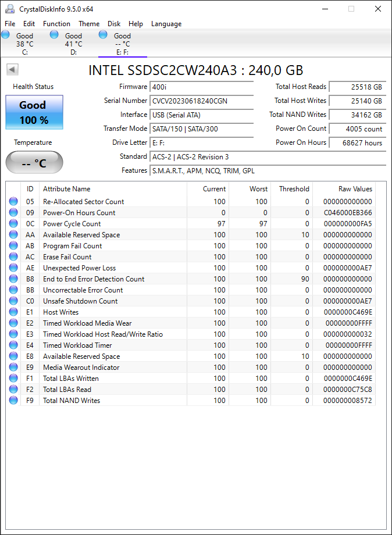392x535 pixels.
Task: Click the D: drive blue status orb
Action: pos(54,34)
